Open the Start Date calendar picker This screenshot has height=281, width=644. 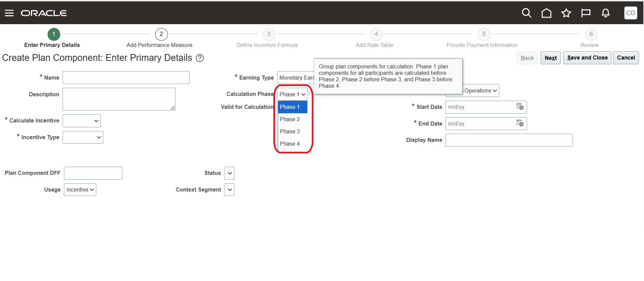pos(520,107)
